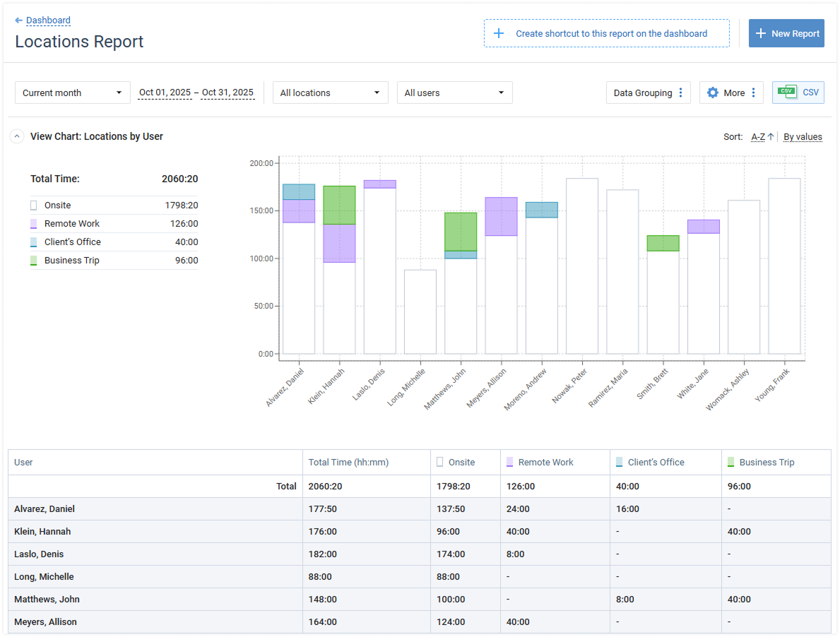Click the Client's Office color swatch in legend
Viewport: 840px width, 637px height.
click(x=34, y=242)
